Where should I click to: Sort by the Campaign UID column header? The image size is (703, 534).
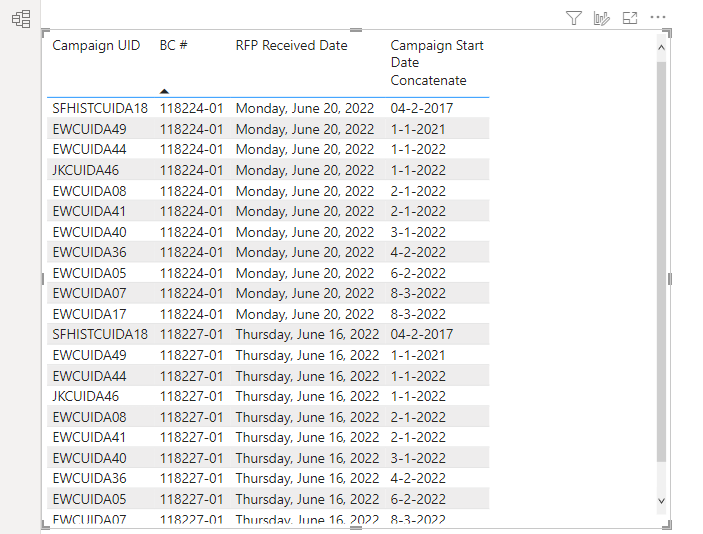96,45
